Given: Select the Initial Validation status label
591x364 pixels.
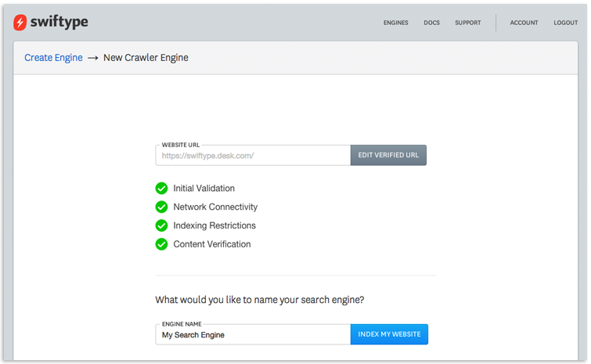Looking at the screenshot, I should click(x=204, y=188).
